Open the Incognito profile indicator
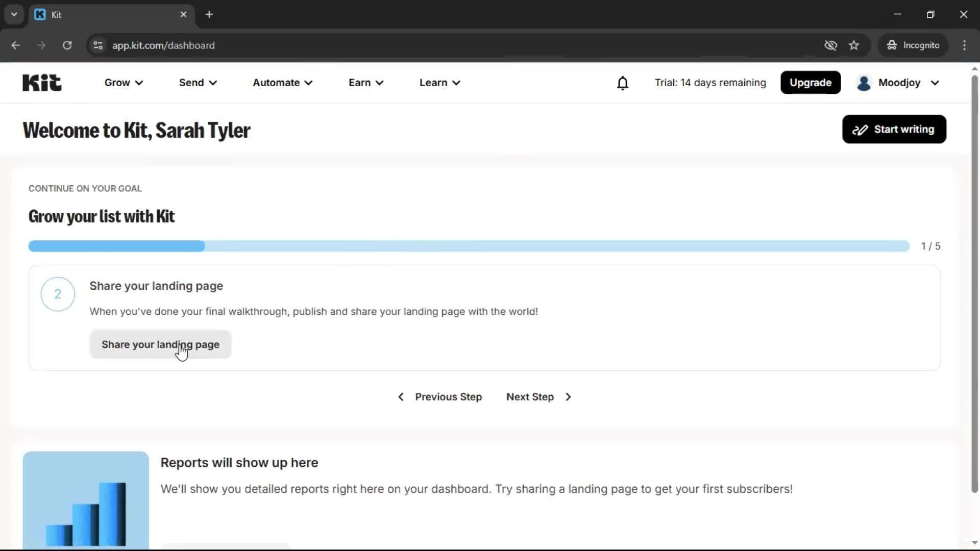The image size is (980, 551). (914, 45)
